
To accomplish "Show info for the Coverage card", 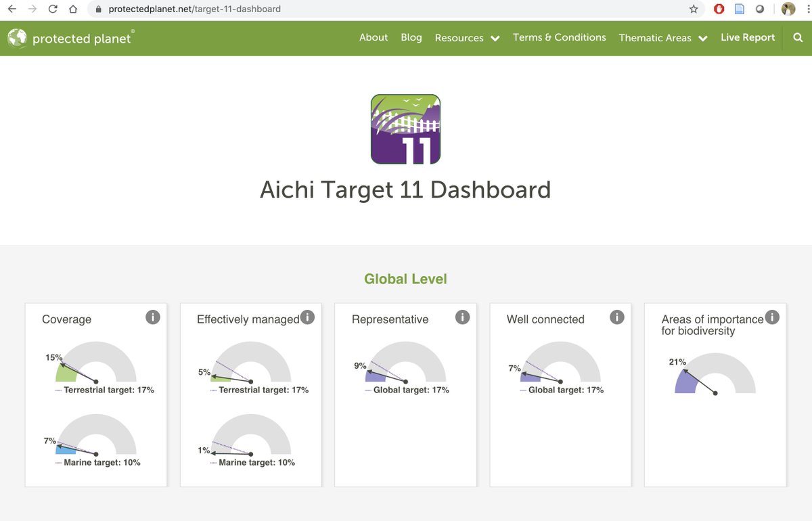I will click(x=153, y=317).
